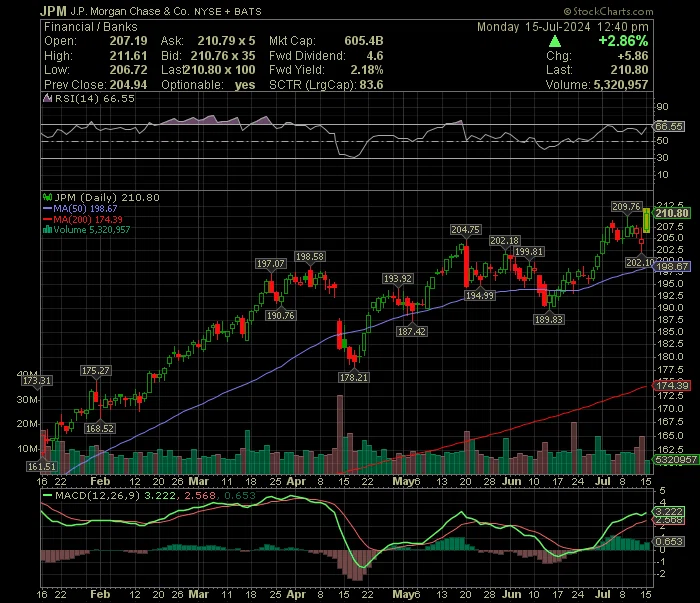Click the Chg value +5.86
Viewport: 700px width, 603px height.
pyautogui.click(x=633, y=56)
